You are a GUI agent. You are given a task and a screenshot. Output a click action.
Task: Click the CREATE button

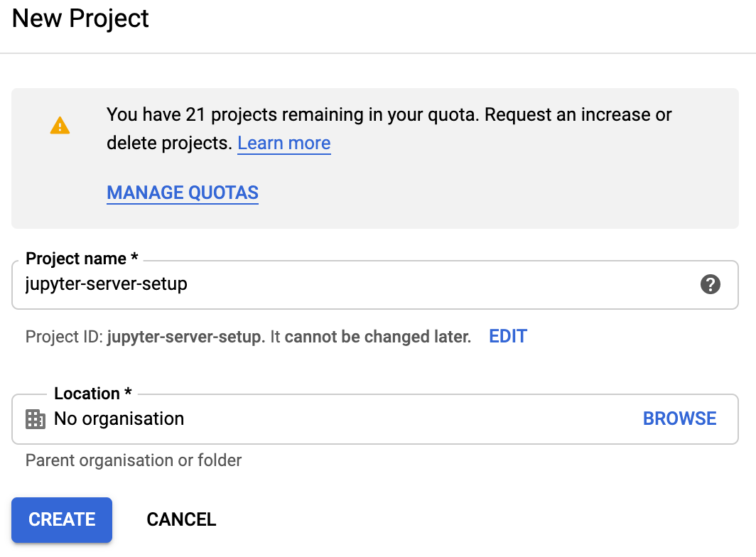click(x=62, y=519)
